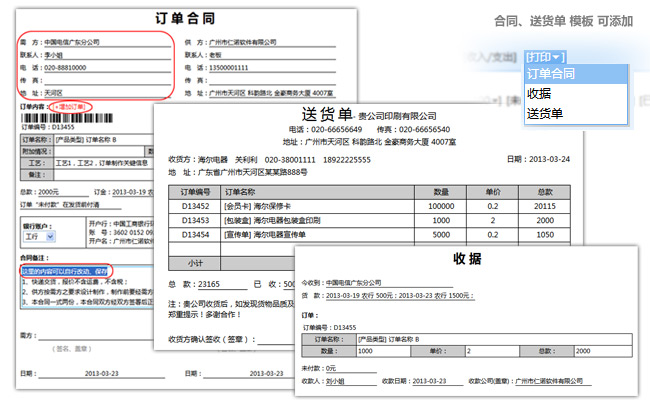
Task: Click the delivery date 2013-03-24
Action: click(550, 159)
